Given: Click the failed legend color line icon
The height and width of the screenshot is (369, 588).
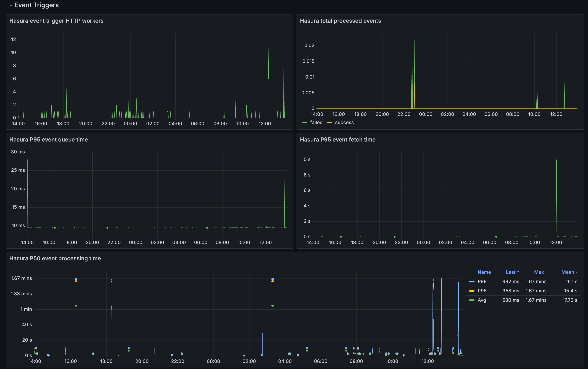Looking at the screenshot, I should pos(304,122).
